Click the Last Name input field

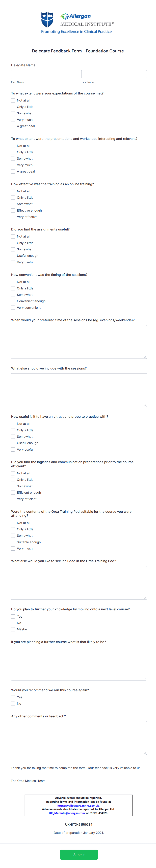(x=114, y=74)
